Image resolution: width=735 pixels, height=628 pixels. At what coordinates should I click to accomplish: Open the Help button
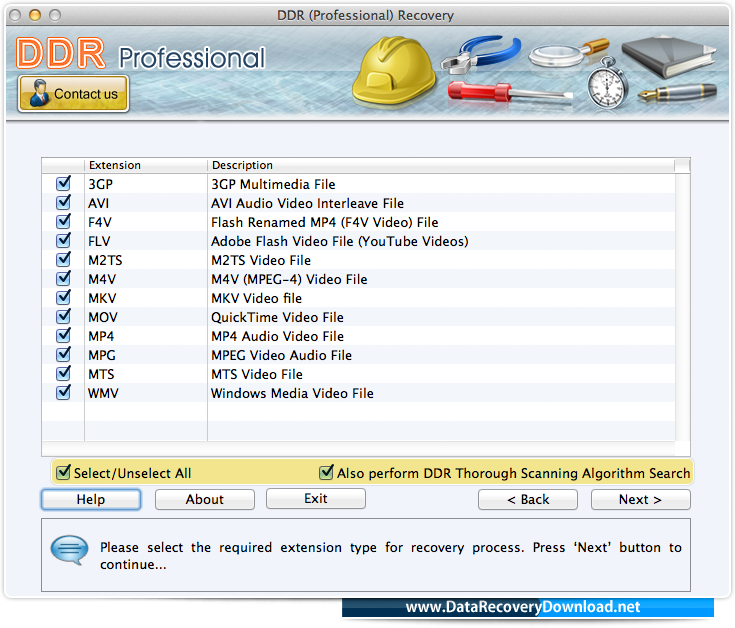(x=91, y=500)
